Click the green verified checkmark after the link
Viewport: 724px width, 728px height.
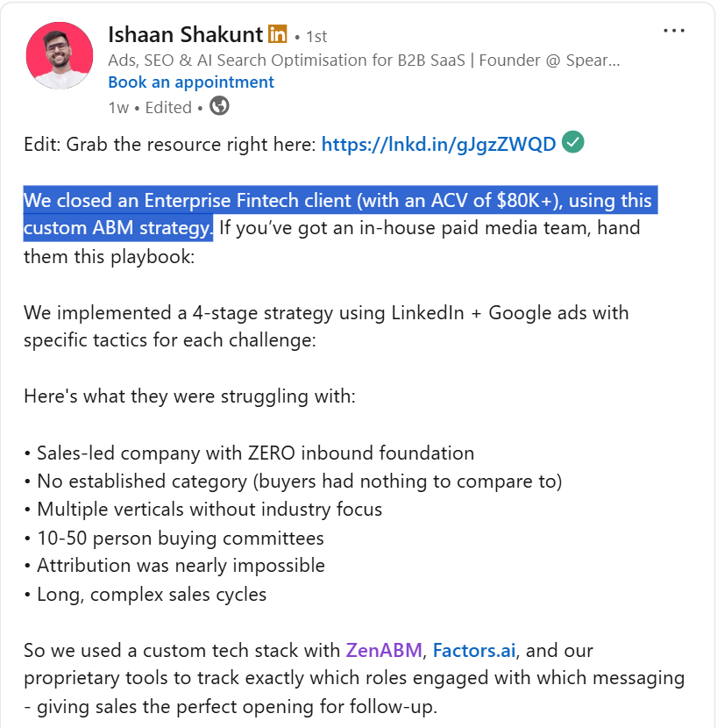(572, 141)
